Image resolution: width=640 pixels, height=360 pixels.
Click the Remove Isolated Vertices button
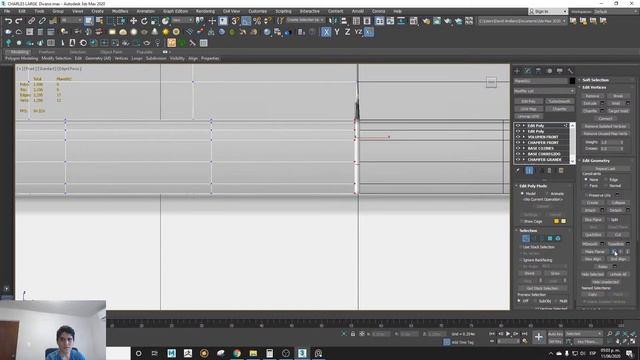pos(605,126)
